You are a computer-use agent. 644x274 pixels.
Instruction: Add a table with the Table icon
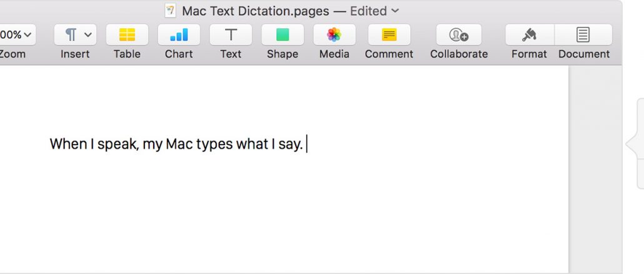[127, 35]
